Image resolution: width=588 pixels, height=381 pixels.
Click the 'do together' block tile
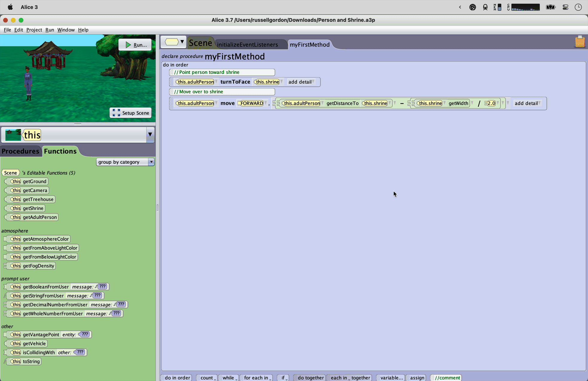point(310,377)
